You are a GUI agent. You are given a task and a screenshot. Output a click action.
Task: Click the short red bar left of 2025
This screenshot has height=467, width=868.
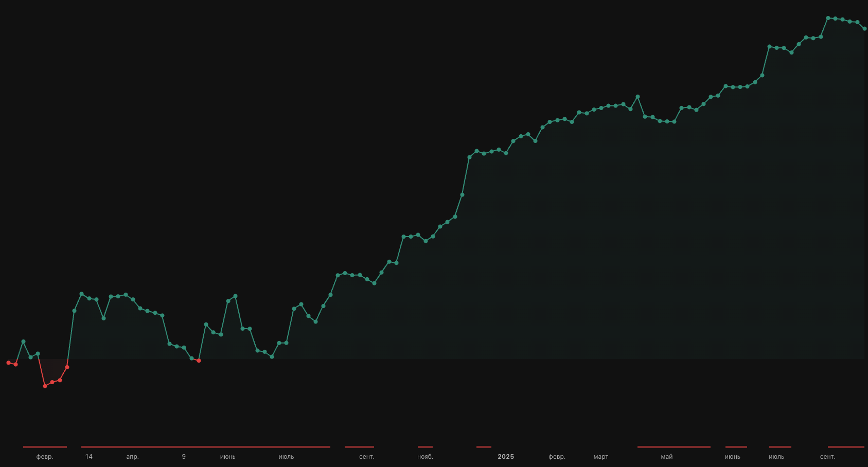tap(484, 447)
